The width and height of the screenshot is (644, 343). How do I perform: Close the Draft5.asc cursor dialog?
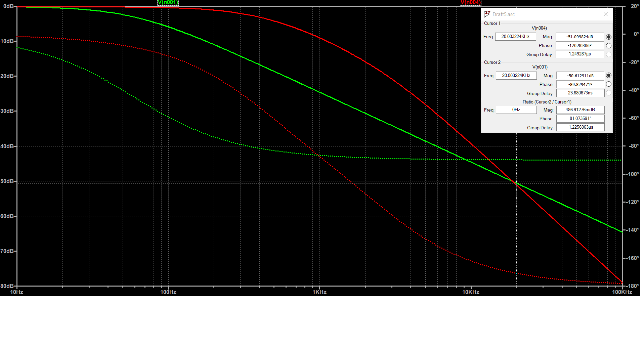(x=605, y=14)
